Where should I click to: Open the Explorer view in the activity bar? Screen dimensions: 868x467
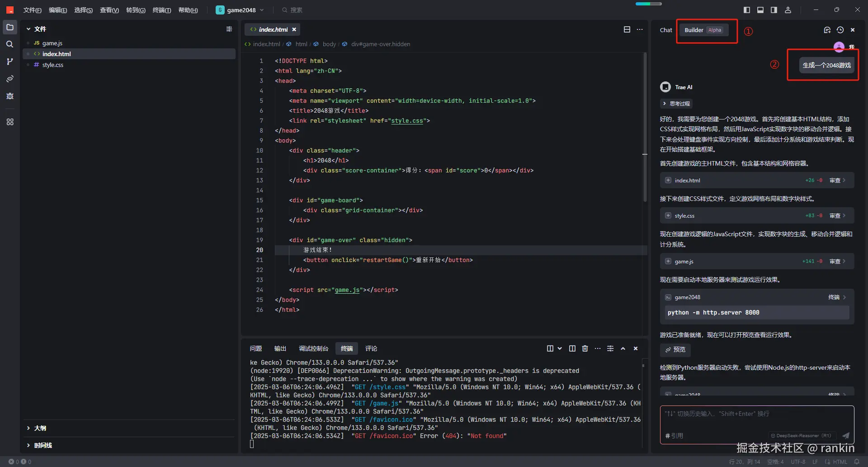tap(10, 28)
